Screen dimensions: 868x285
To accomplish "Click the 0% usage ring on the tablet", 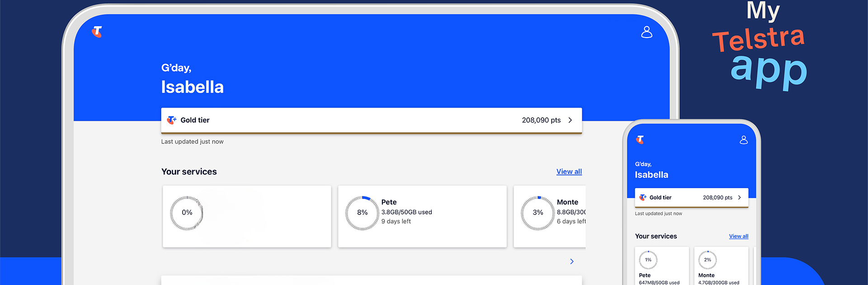I will [187, 213].
